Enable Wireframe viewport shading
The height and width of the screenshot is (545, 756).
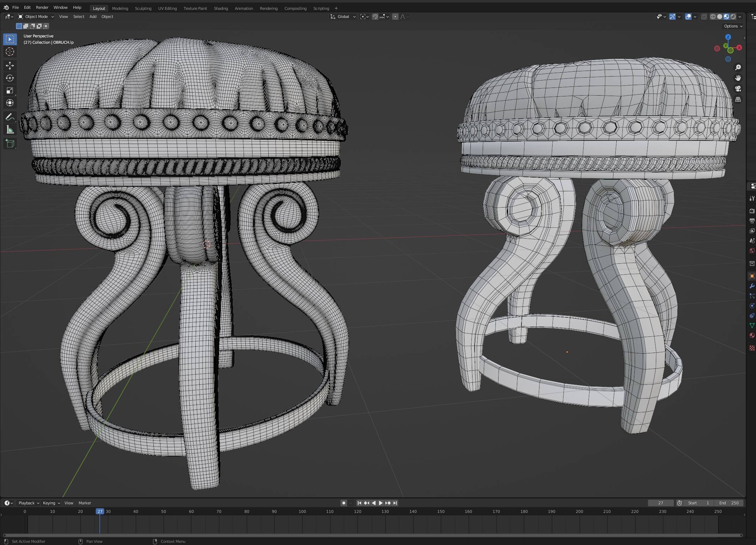713,17
